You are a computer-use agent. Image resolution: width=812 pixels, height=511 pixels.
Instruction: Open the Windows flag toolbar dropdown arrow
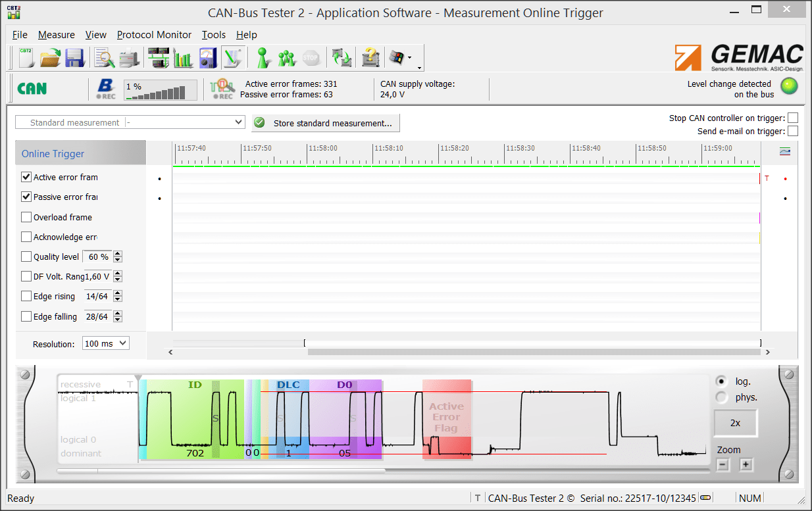(410, 58)
